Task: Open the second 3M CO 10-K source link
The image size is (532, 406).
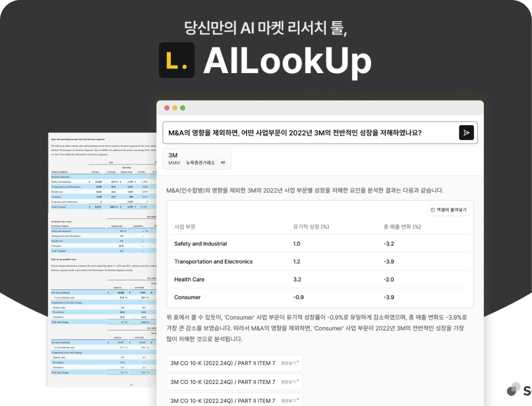Action: [x=235, y=382]
